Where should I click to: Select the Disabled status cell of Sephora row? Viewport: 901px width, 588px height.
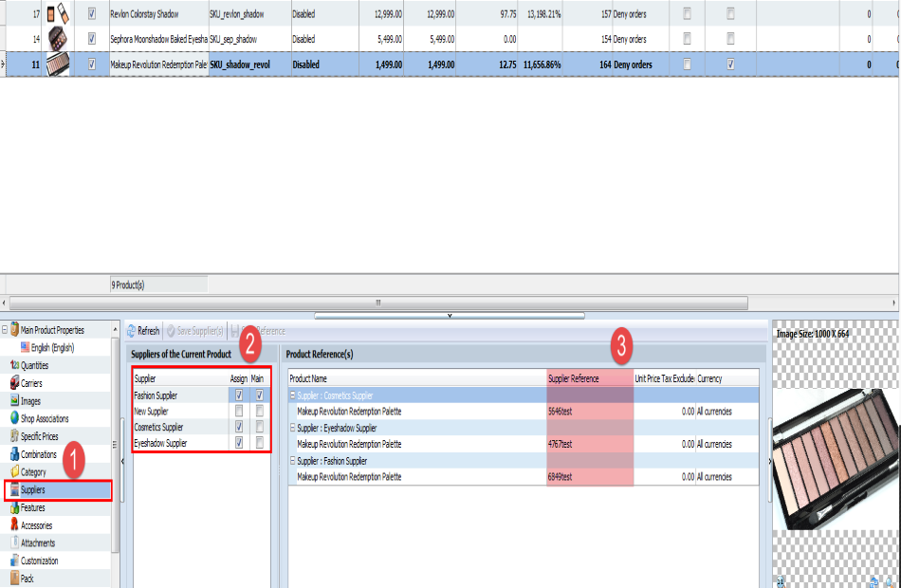coord(324,39)
